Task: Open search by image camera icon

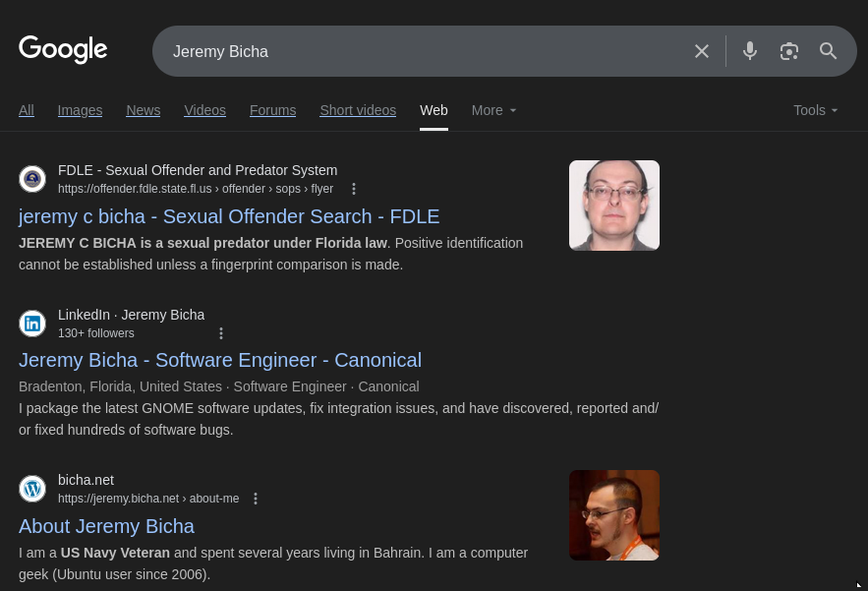Action: pos(788,51)
